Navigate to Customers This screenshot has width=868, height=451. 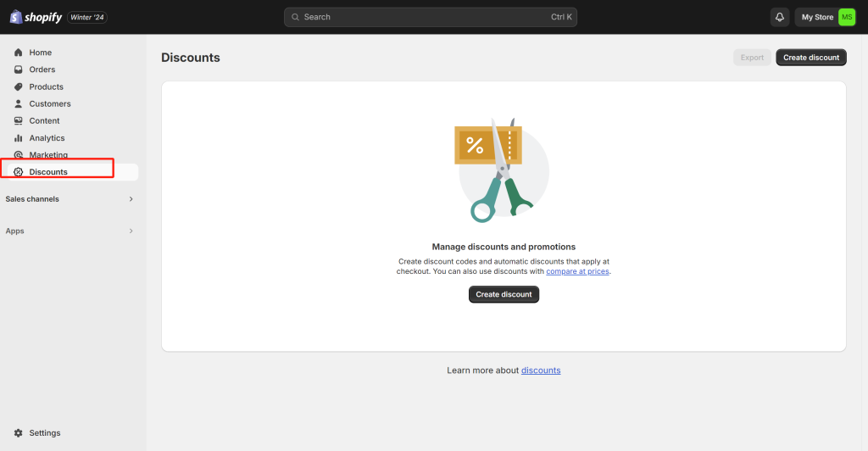50,104
